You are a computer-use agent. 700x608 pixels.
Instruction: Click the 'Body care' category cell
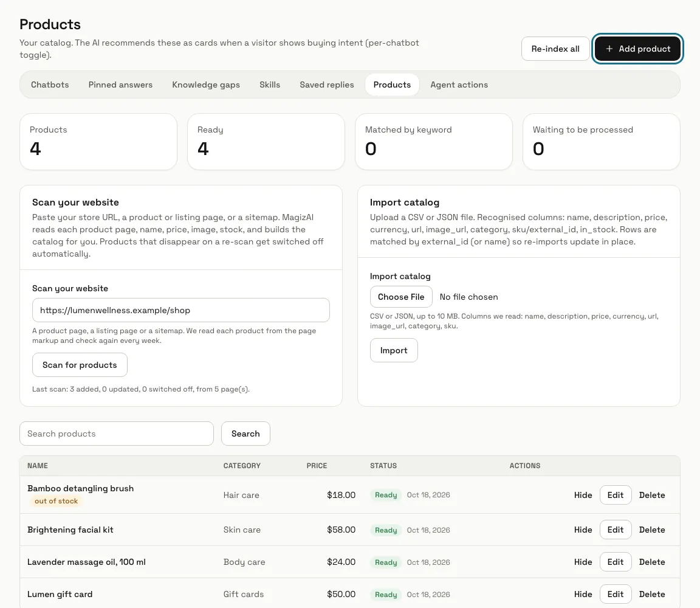click(244, 562)
